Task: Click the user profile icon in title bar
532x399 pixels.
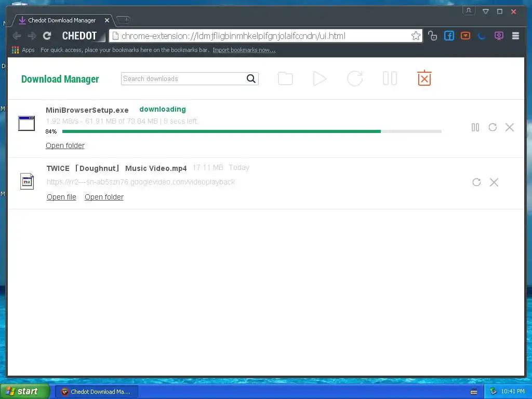Action: coord(469,11)
